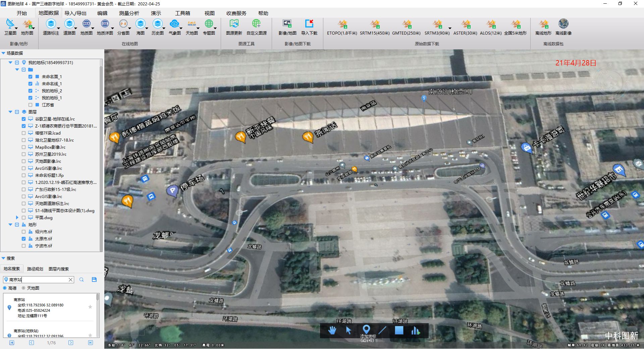Open the 道路标注 dropdown arrow

click(x=58, y=29)
